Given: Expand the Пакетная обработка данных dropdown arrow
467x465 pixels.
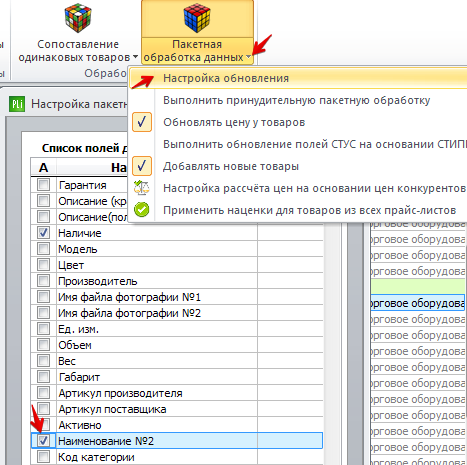Looking at the screenshot, I should [248, 57].
